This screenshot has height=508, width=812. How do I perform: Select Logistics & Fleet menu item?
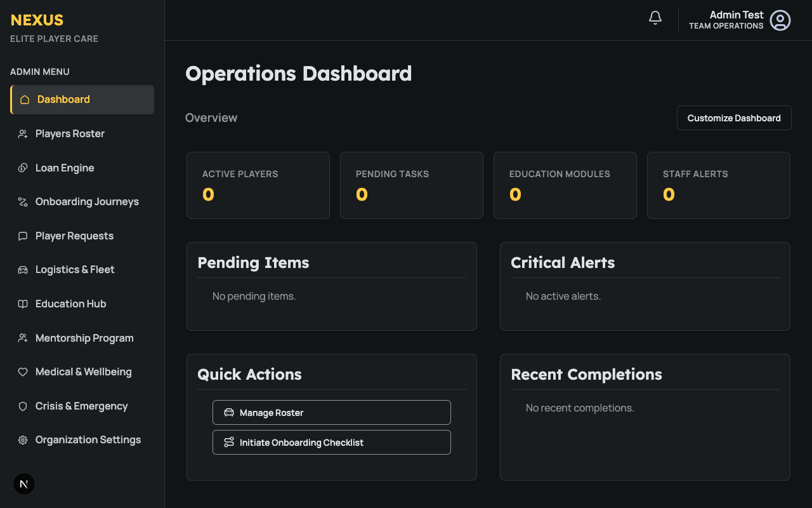[x=82, y=270]
